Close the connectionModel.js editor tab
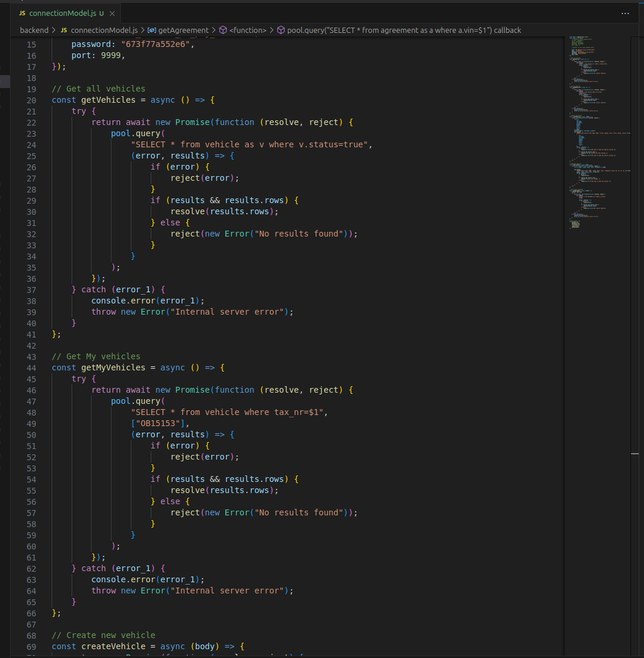Image resolution: width=644 pixels, height=658 pixels. pyautogui.click(x=112, y=13)
